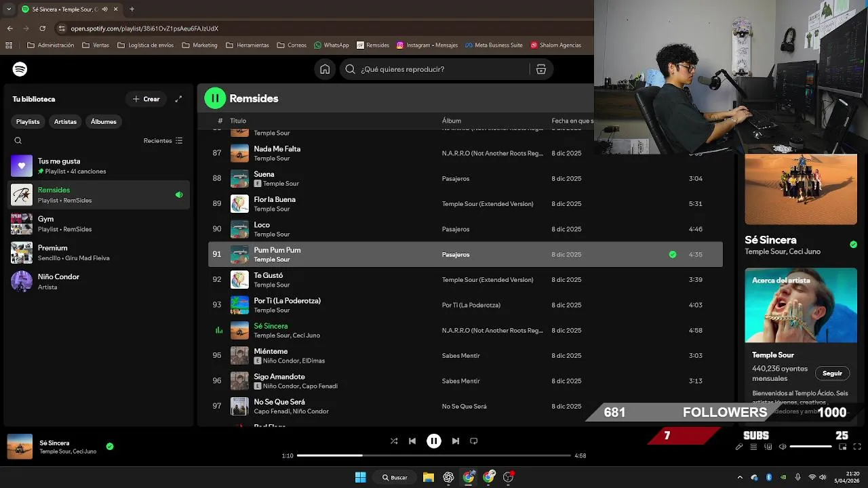Sort tracks by the Álbum column header

coord(452,121)
